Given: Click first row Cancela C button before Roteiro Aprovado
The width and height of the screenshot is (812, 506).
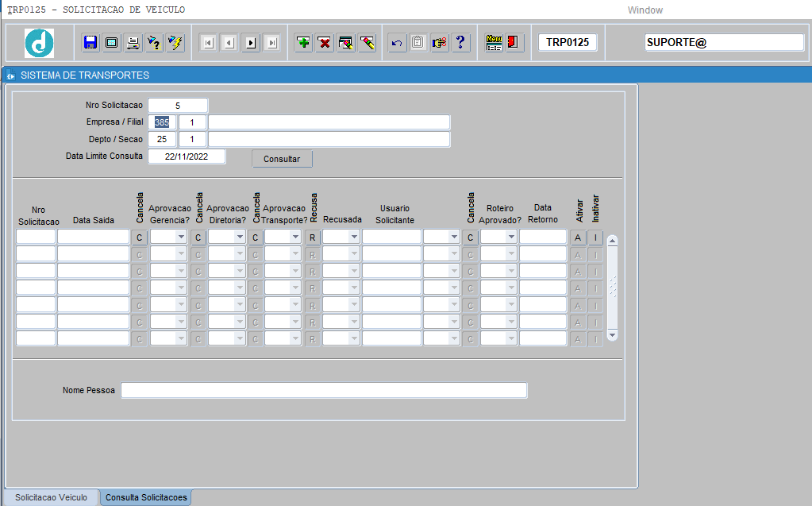Looking at the screenshot, I should pyautogui.click(x=470, y=238).
